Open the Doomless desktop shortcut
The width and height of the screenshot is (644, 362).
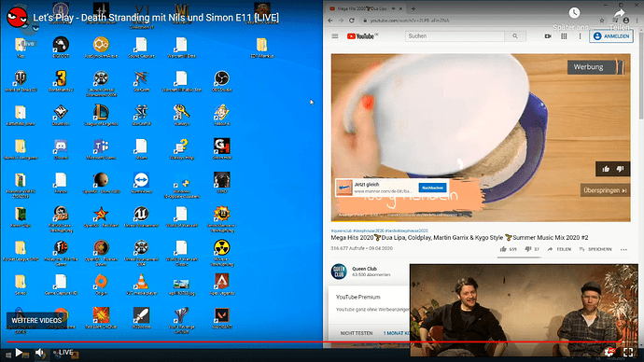pos(61,112)
